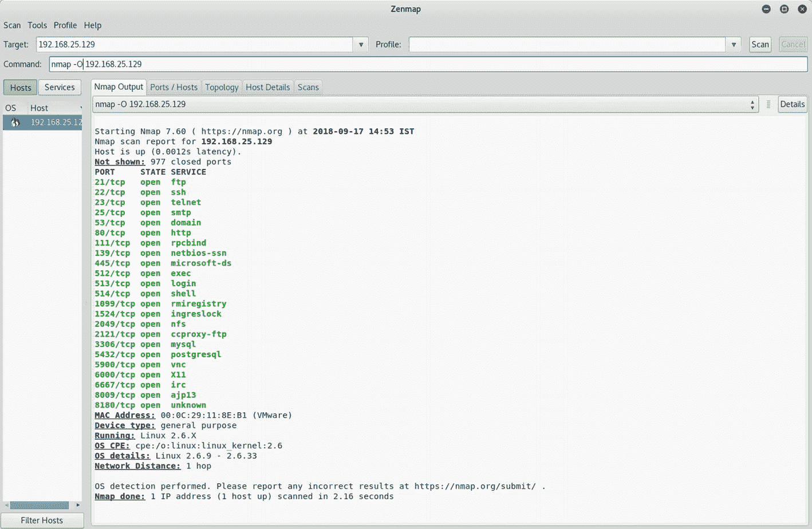812x529 pixels.
Task: Click the OS details line in output
Action: click(176, 456)
